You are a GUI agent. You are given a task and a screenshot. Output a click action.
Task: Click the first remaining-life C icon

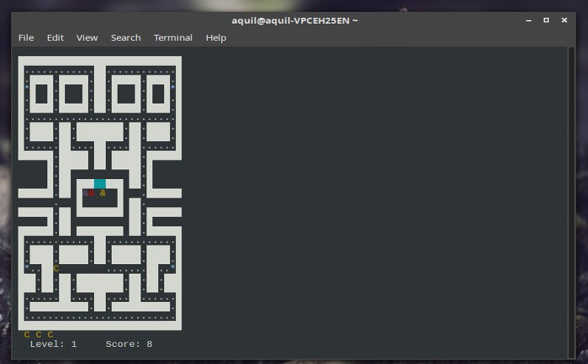click(27, 334)
